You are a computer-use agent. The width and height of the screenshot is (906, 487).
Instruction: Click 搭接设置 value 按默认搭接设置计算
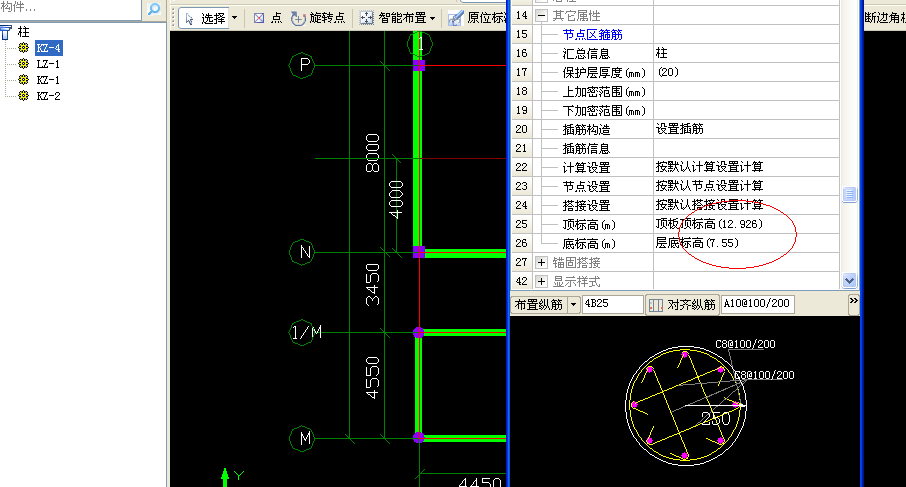pos(746,205)
